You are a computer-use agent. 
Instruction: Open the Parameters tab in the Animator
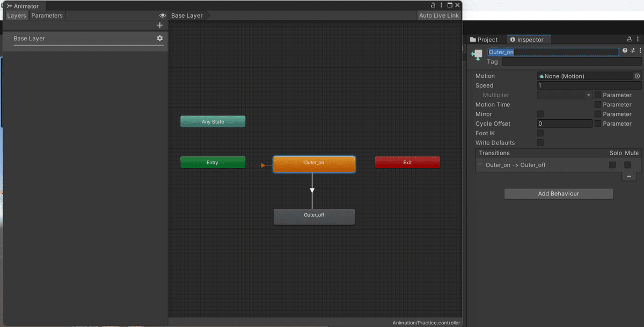47,15
